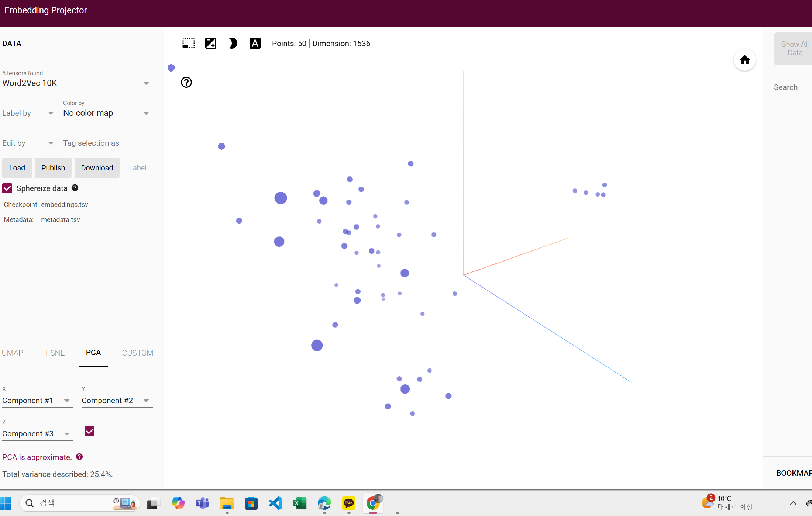
Task: Click help icon beside Sphereize data
Action: pyautogui.click(x=75, y=188)
